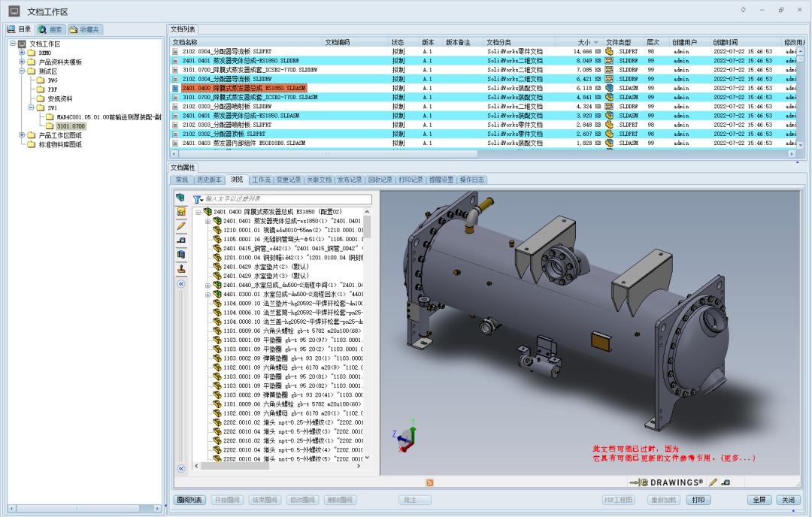812x517 pixels.
Task: Open the 工作流 tab
Action: point(261,180)
